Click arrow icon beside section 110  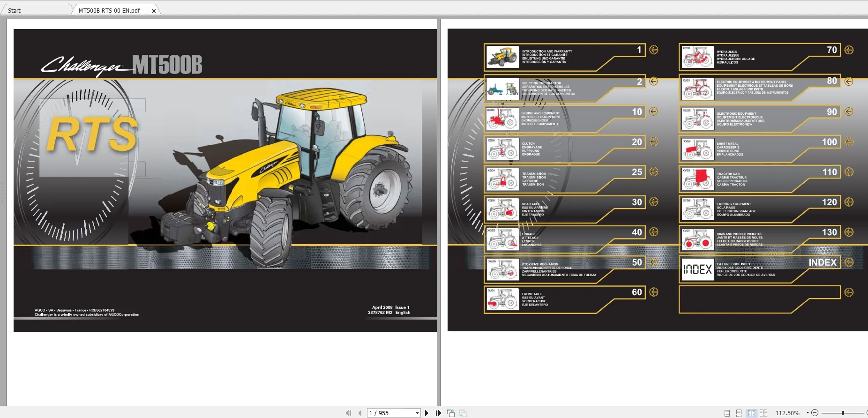coord(849,172)
